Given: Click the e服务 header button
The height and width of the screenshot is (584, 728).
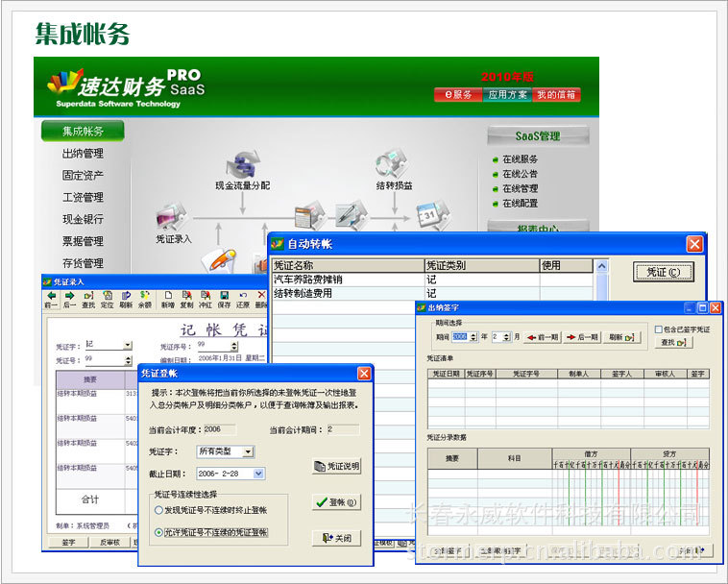Looking at the screenshot, I should 458,95.
